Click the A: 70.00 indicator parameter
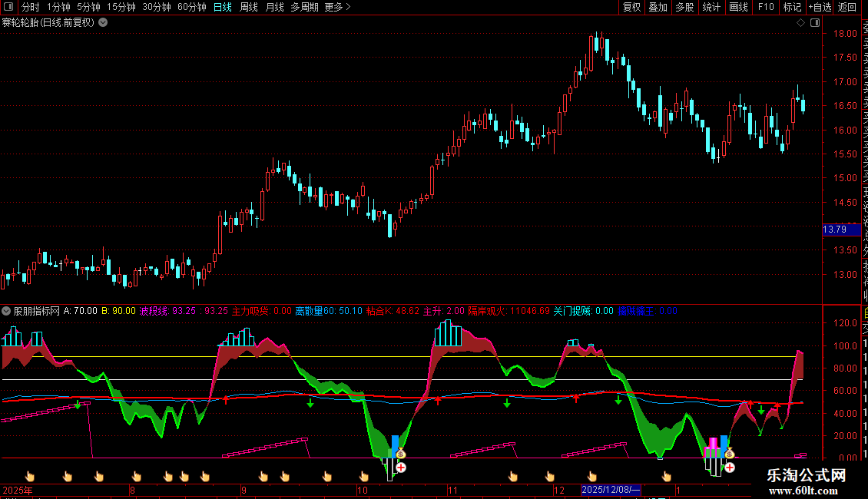Screen dimensions: 868x499 [x=80, y=311]
